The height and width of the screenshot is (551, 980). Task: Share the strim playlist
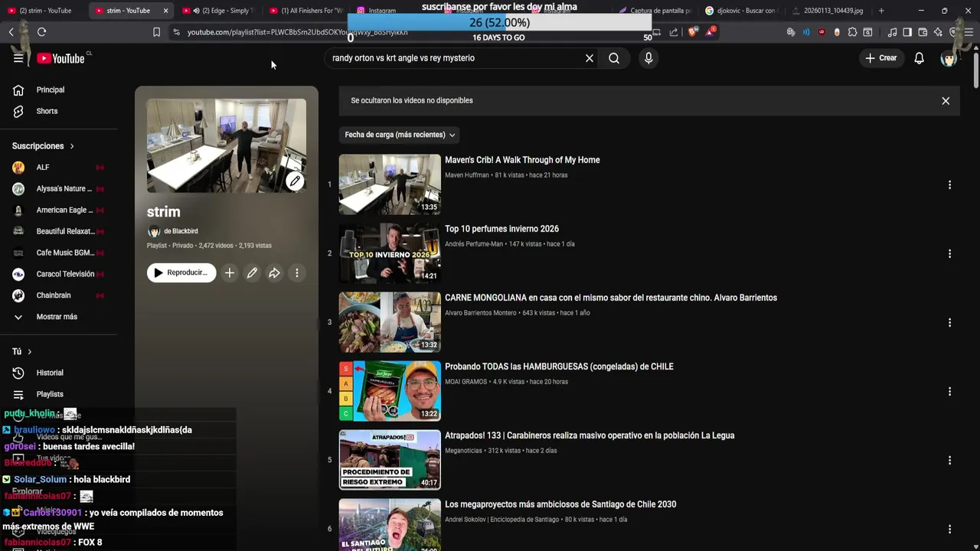click(x=274, y=272)
